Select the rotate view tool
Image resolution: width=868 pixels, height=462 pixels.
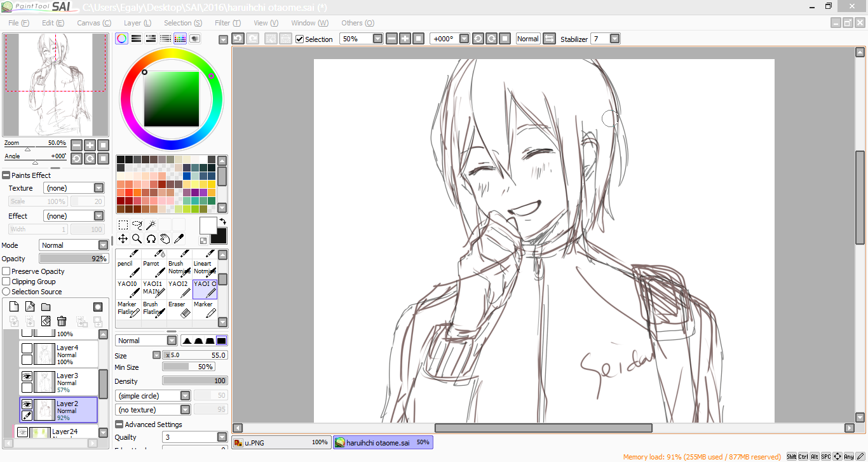(x=151, y=239)
